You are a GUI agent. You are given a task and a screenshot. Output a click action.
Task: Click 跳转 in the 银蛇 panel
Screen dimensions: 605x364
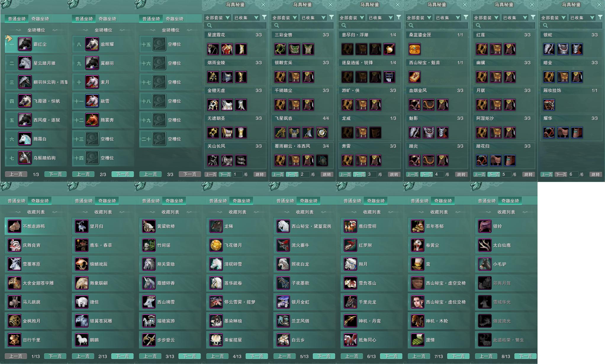pyautogui.click(x=596, y=175)
